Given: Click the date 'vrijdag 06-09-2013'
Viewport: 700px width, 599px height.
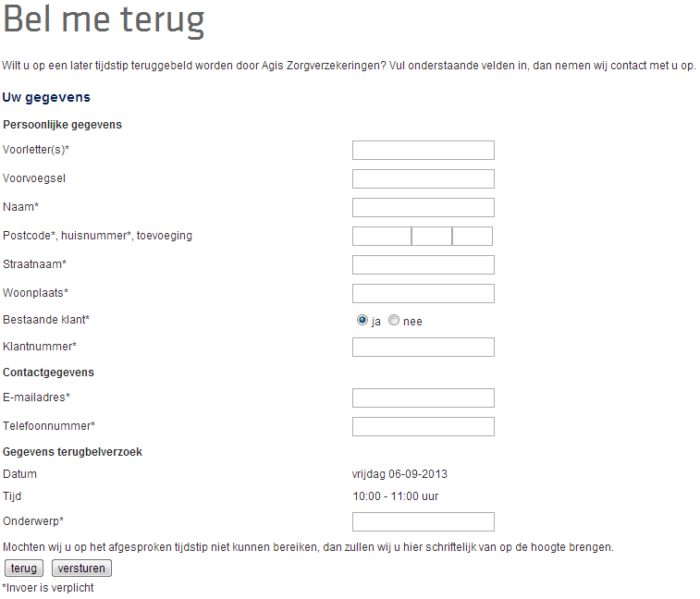Looking at the screenshot, I should click(399, 474).
